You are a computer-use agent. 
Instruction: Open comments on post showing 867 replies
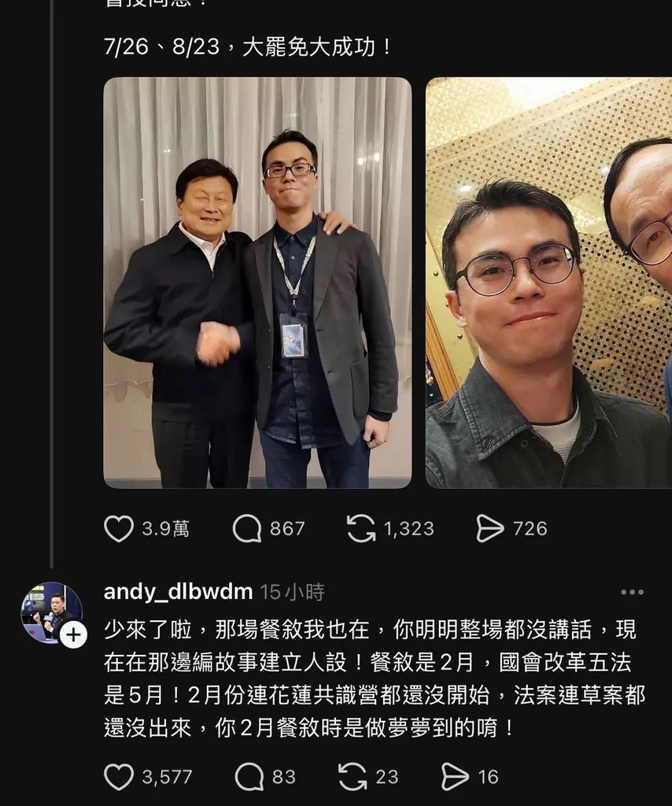[247, 528]
